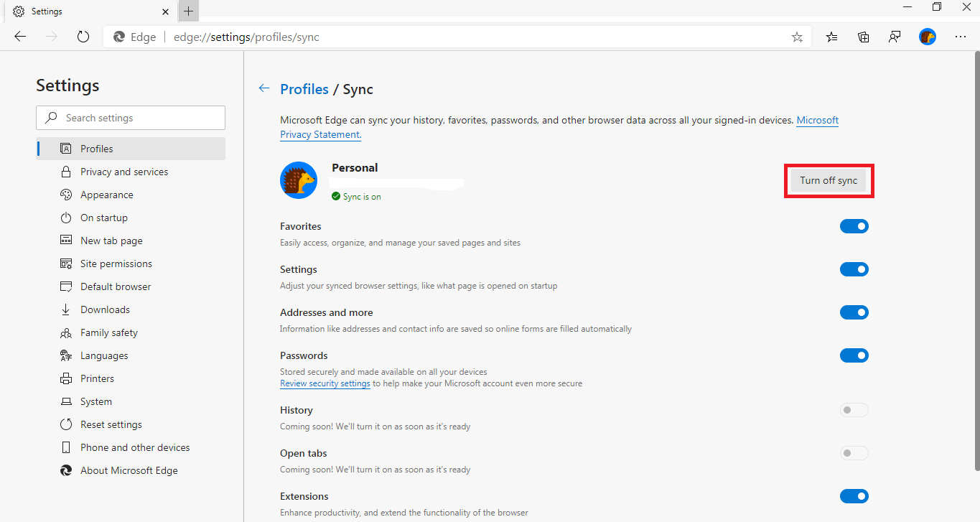Click 'New tab page' sidebar text
Image resolution: width=980 pixels, height=522 pixels.
(111, 241)
